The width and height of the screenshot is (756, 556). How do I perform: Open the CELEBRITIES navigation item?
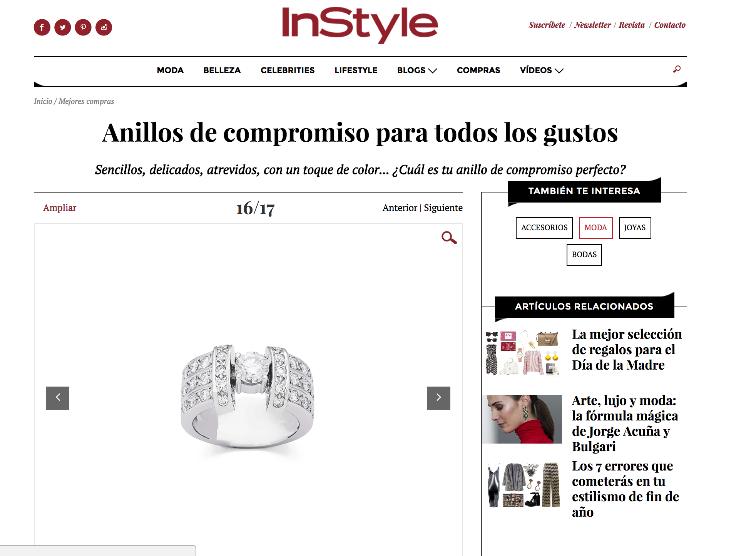pos(288,70)
